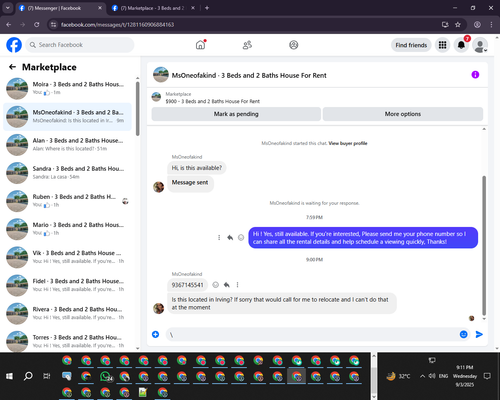Open Rivera conversation in list
This screenshot has width=500, height=400.
tap(67, 313)
